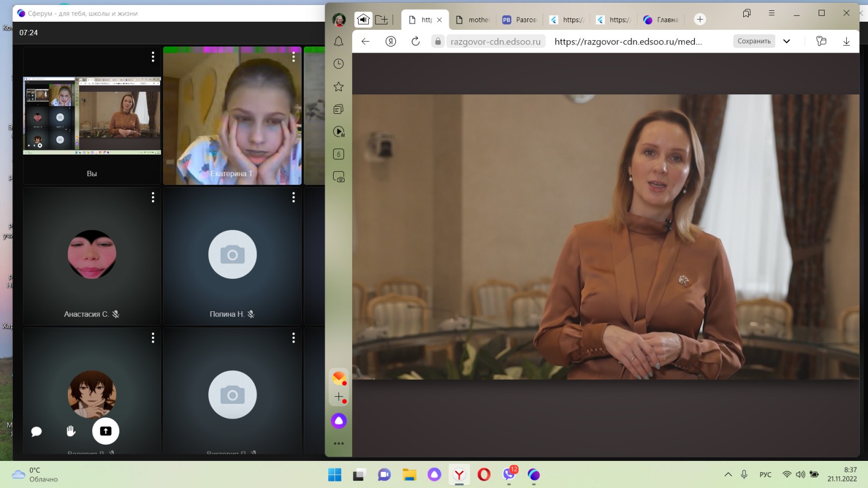Launch Alice assistant purple icon in sidebar

click(339, 421)
